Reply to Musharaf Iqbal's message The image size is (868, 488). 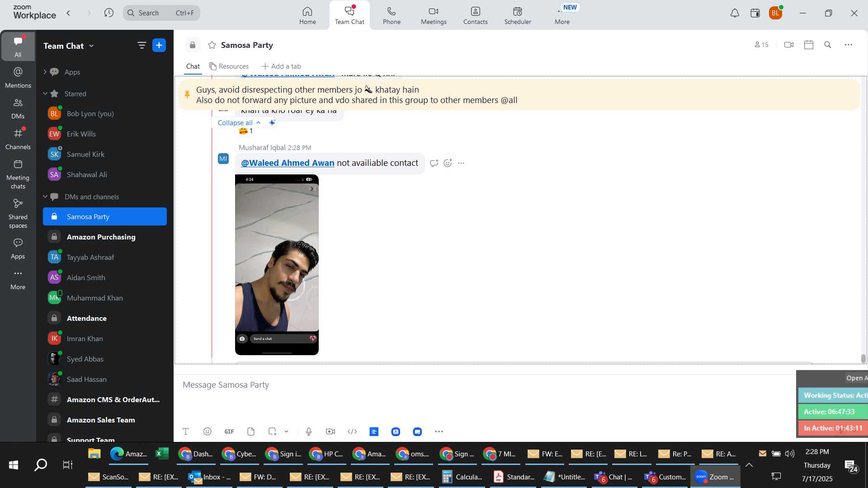click(x=434, y=163)
